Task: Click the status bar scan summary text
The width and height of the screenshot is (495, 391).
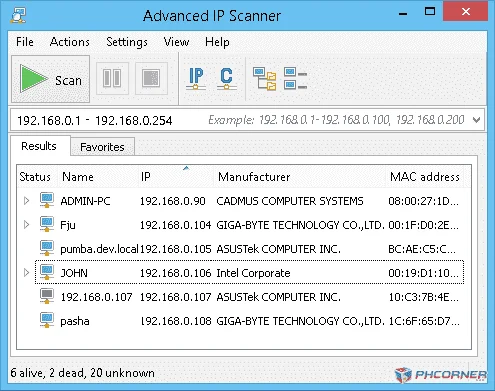Action: (83, 373)
